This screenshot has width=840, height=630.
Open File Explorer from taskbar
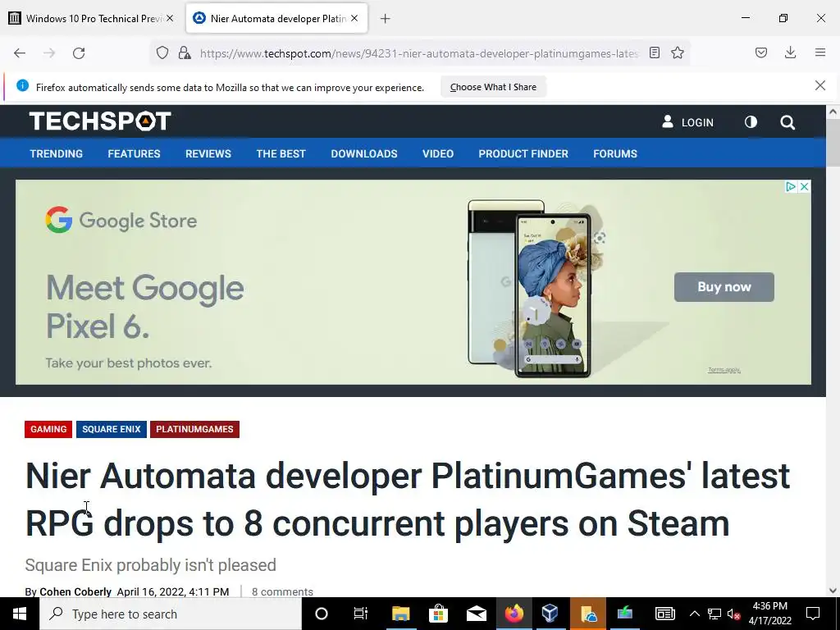400,614
